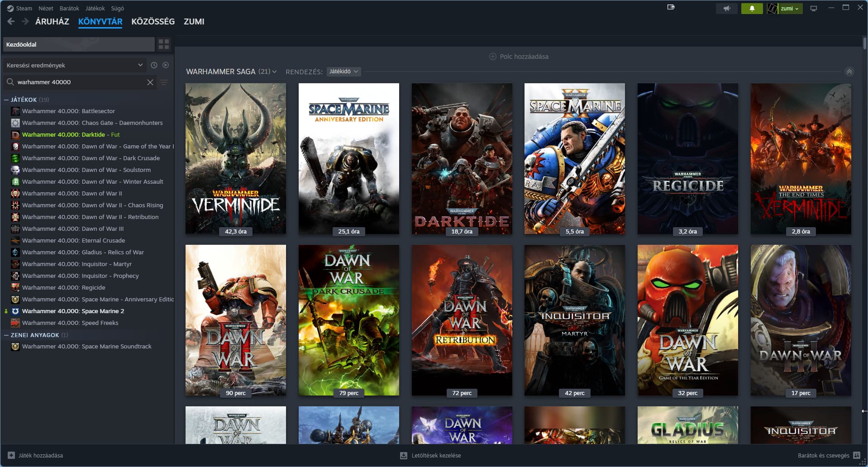Open the Nézet menu
The height and width of the screenshot is (467, 868).
tap(46, 8)
